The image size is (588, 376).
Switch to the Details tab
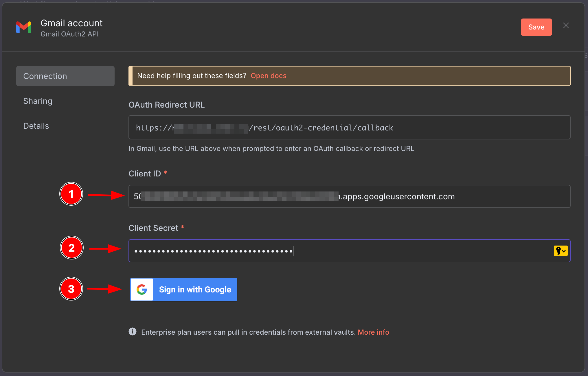tap(36, 126)
